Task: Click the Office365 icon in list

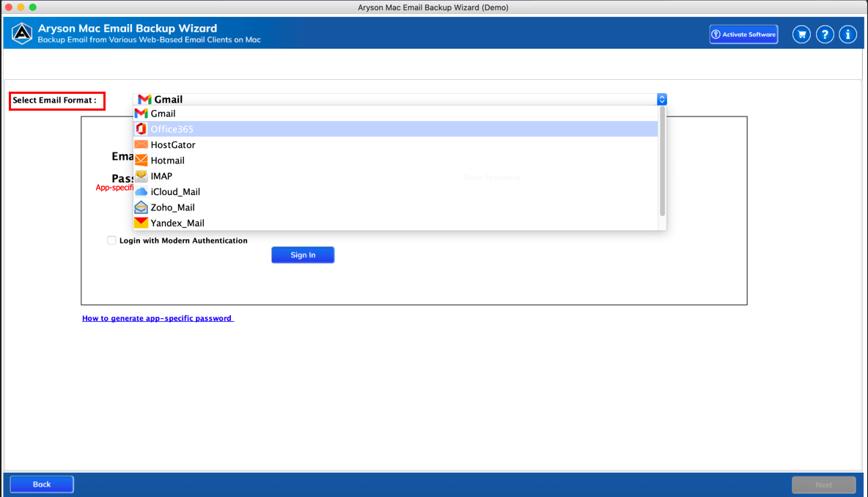Action: click(141, 129)
